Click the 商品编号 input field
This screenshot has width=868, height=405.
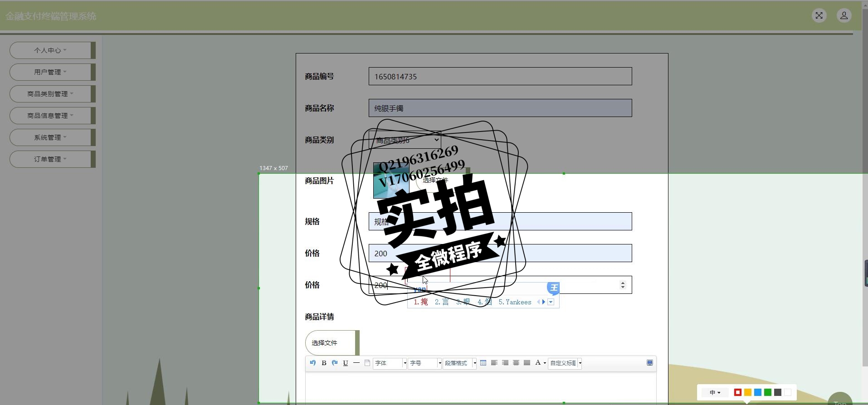[x=500, y=76]
